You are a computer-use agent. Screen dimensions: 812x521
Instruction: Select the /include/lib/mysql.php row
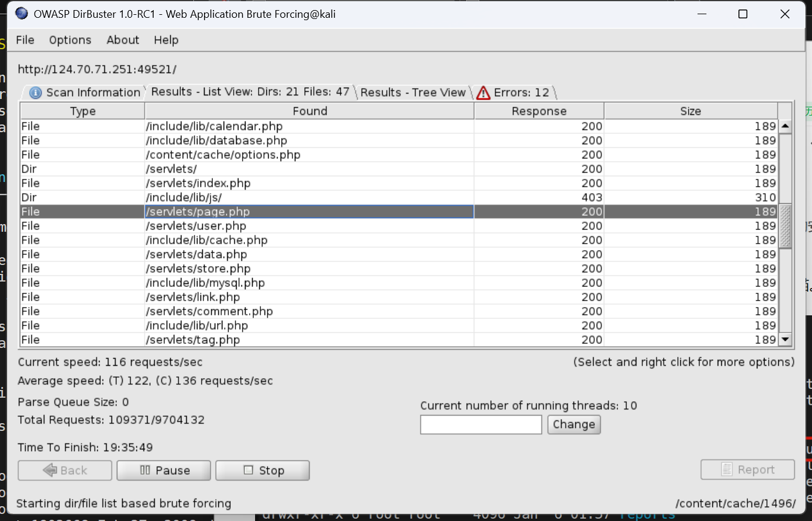click(x=399, y=283)
